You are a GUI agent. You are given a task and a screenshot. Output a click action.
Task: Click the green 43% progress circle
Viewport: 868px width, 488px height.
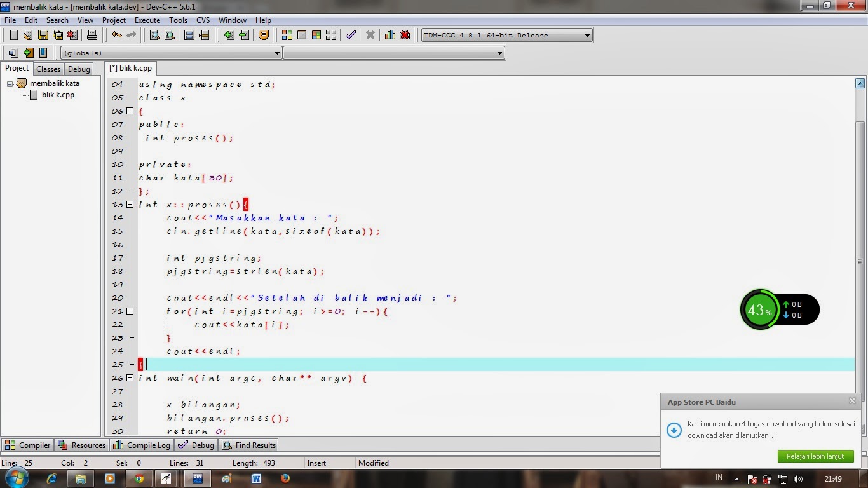pyautogui.click(x=760, y=309)
